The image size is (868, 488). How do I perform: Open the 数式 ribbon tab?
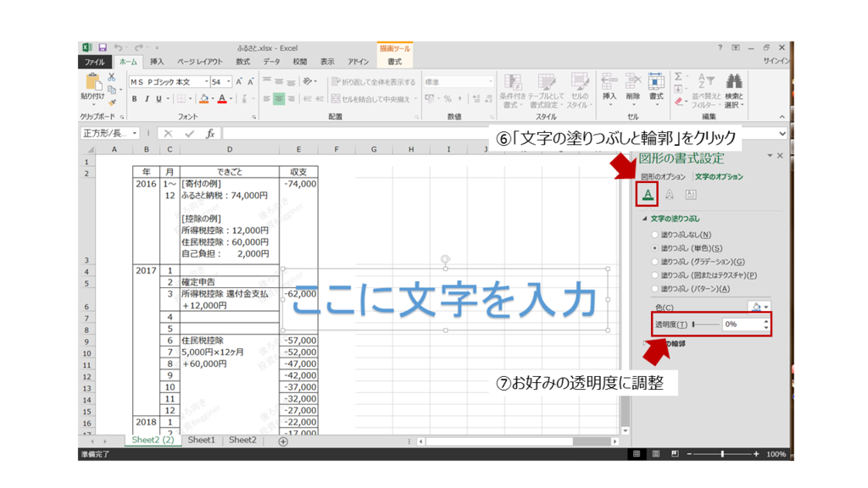[242, 62]
